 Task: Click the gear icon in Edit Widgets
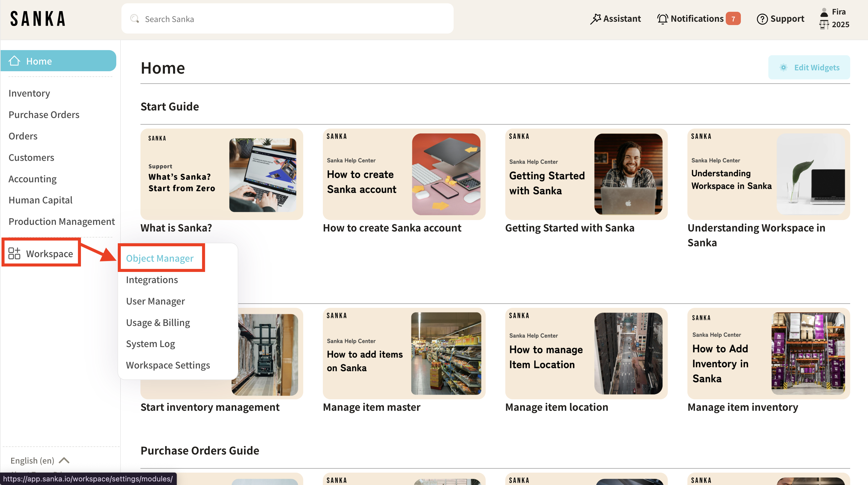tap(783, 67)
